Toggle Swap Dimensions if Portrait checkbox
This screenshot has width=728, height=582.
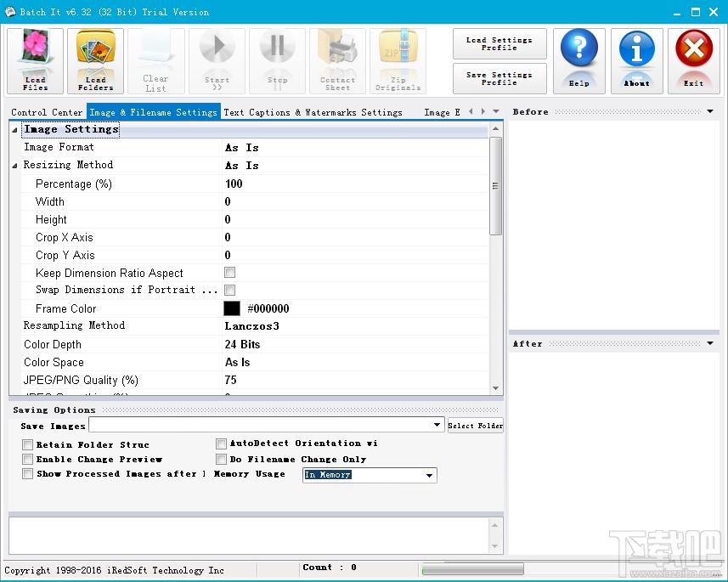(x=230, y=291)
